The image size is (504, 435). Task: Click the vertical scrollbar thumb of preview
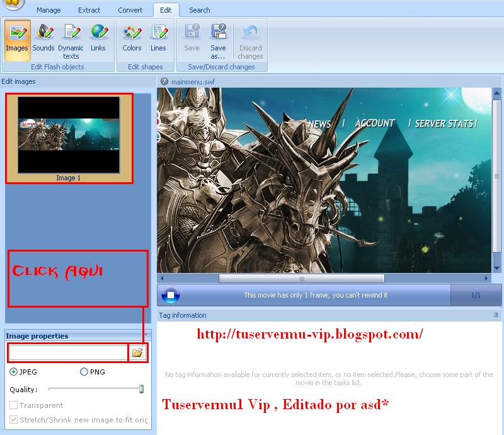[x=496, y=176]
